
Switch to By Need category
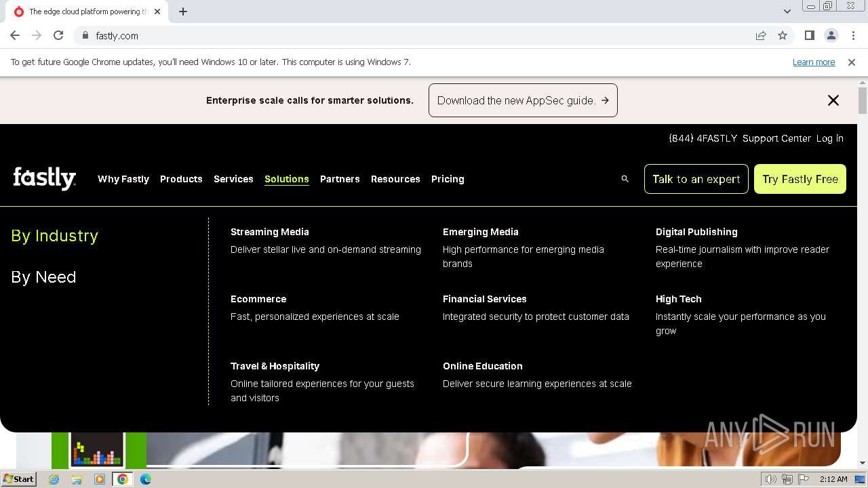pos(43,277)
